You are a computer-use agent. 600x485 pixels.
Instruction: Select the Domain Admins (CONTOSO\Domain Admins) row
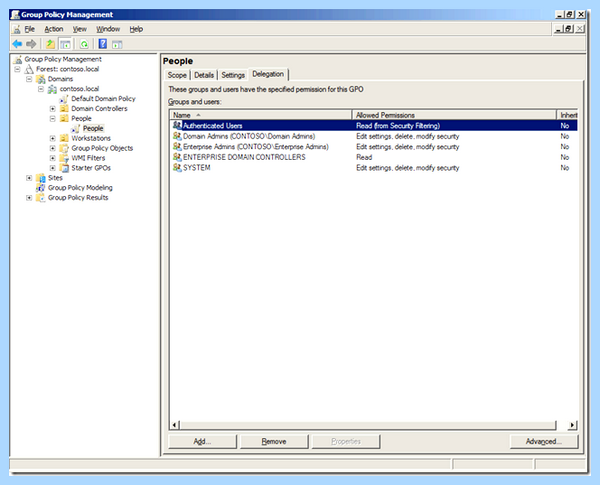pos(373,136)
